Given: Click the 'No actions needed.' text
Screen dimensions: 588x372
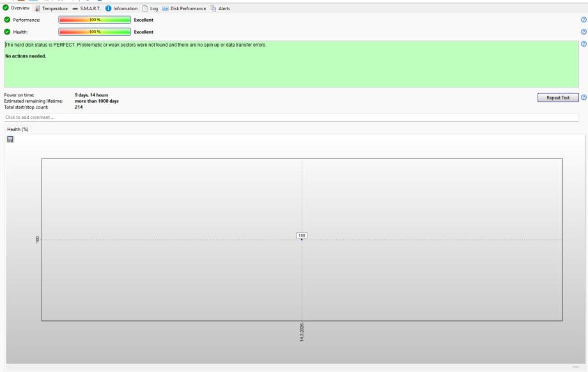Looking at the screenshot, I should (x=26, y=56).
